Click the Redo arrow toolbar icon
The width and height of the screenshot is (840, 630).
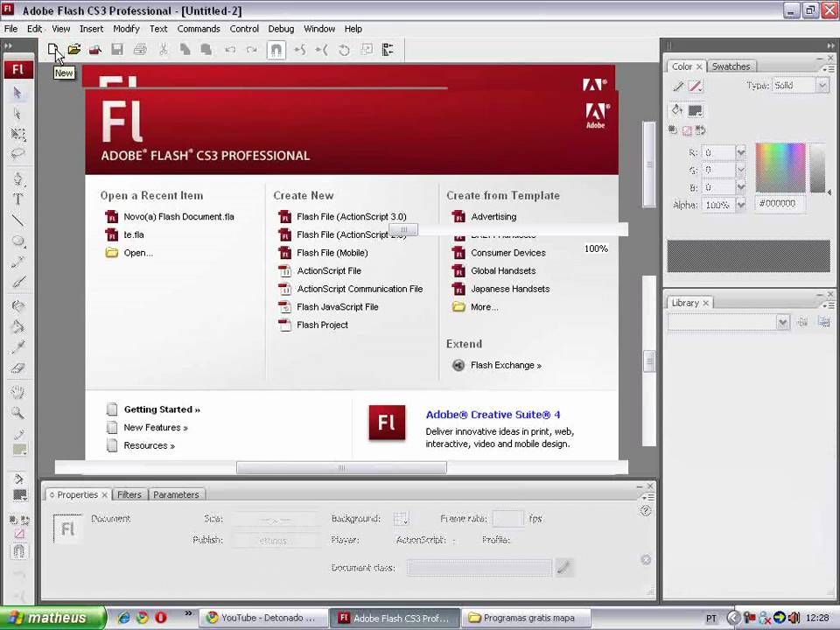[251, 50]
